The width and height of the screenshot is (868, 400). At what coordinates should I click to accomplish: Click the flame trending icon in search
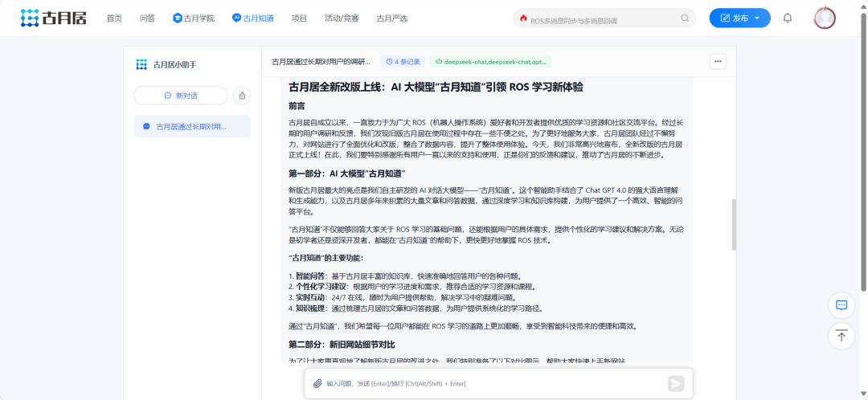click(523, 18)
